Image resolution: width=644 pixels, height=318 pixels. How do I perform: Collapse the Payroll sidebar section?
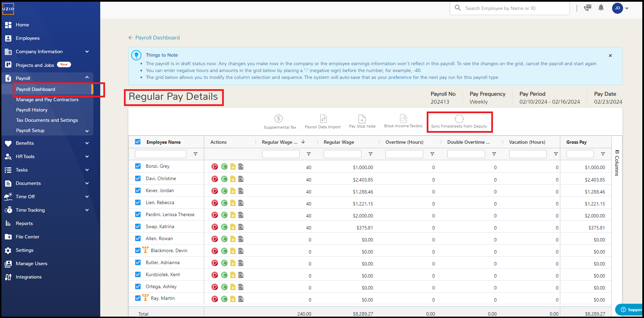pyautogui.click(x=87, y=78)
